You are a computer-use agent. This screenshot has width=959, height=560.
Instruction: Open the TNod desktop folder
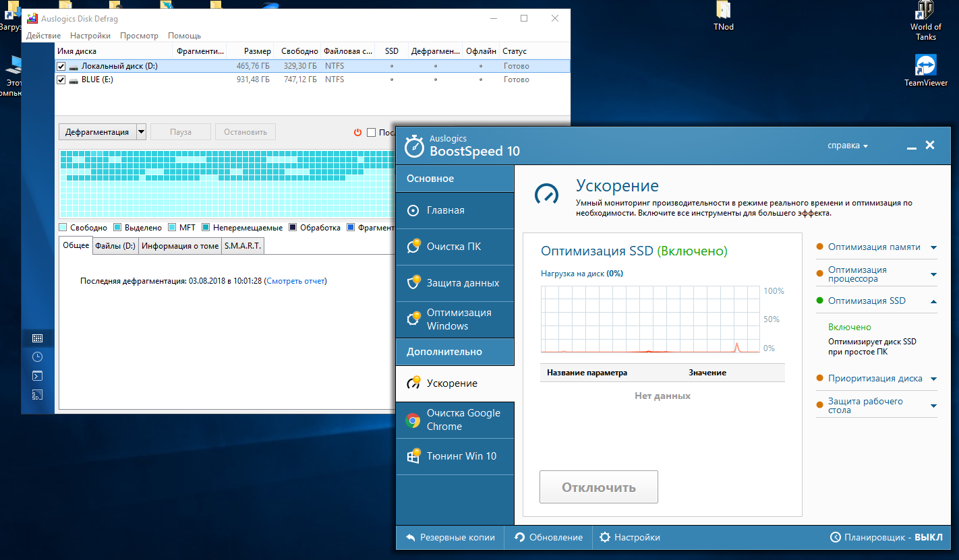pos(723,17)
